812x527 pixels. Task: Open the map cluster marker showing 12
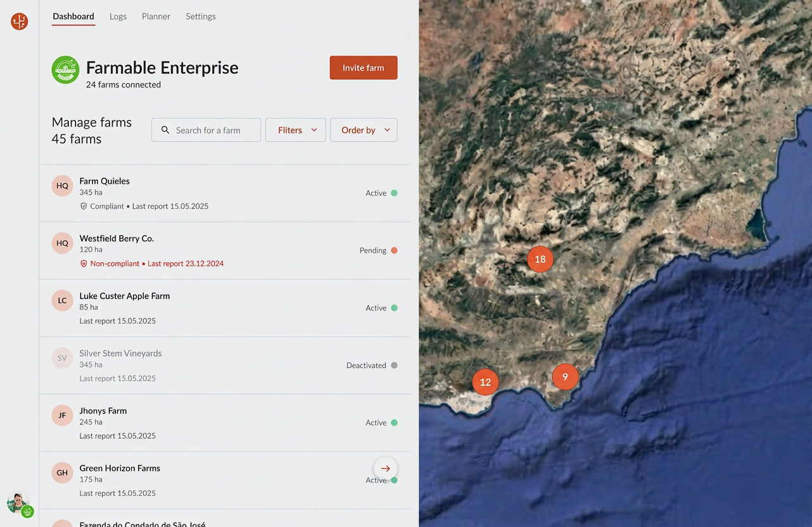coord(485,382)
